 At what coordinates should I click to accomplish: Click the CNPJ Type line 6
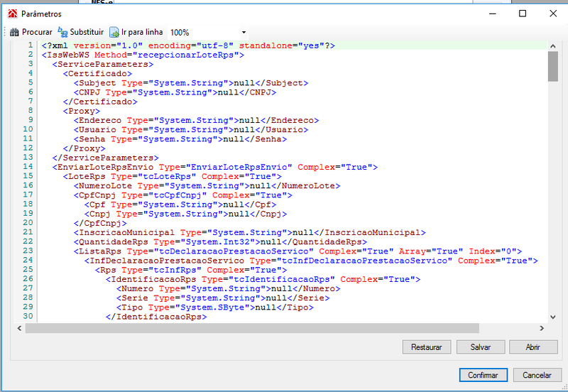175,92
